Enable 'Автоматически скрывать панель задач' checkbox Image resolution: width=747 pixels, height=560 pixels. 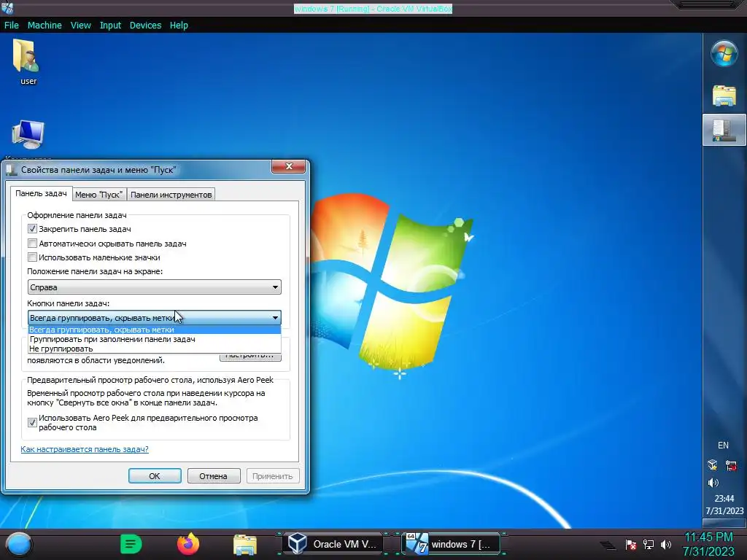click(32, 244)
